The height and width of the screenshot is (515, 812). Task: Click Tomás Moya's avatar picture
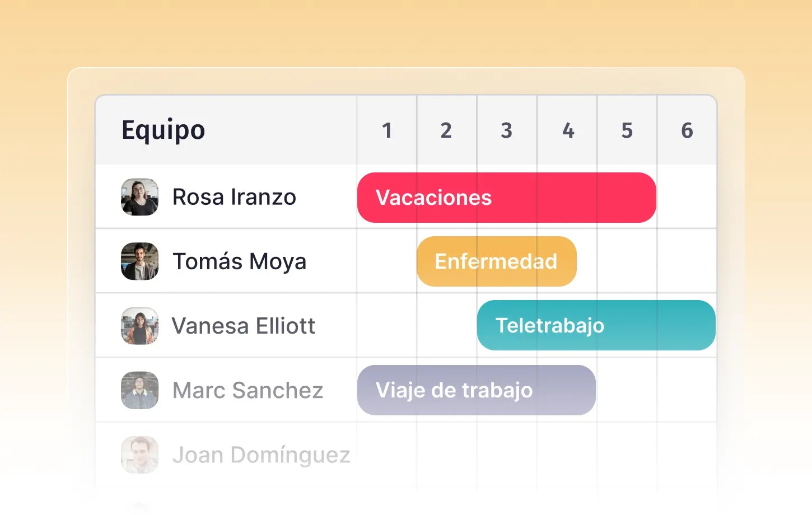pyautogui.click(x=139, y=261)
